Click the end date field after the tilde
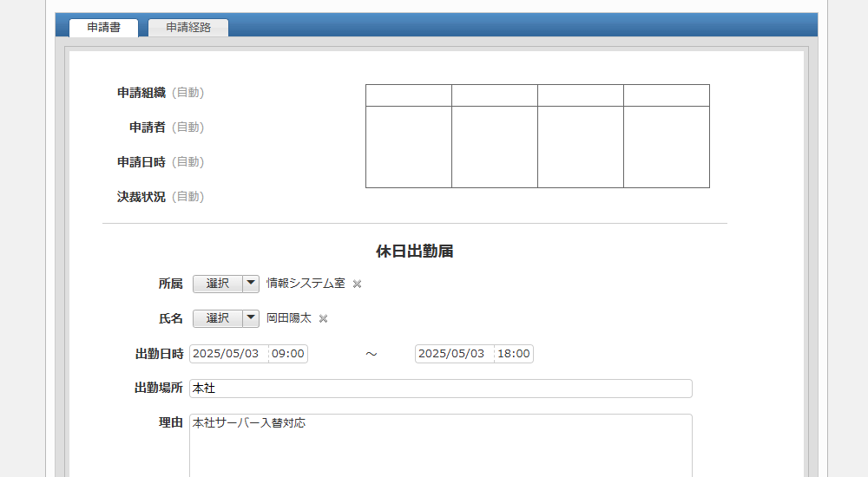 pos(454,354)
